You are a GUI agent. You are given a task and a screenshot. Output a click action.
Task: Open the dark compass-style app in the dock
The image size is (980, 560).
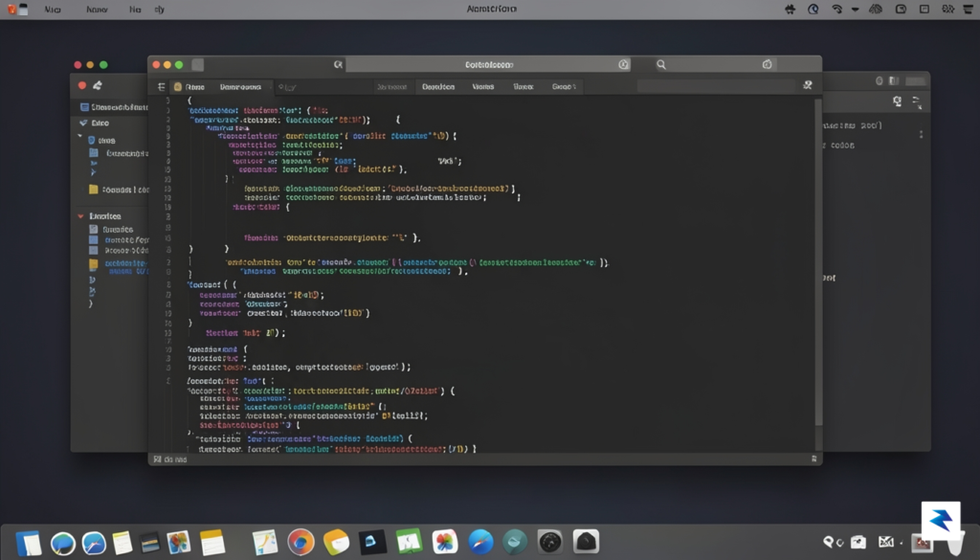pyautogui.click(x=550, y=542)
